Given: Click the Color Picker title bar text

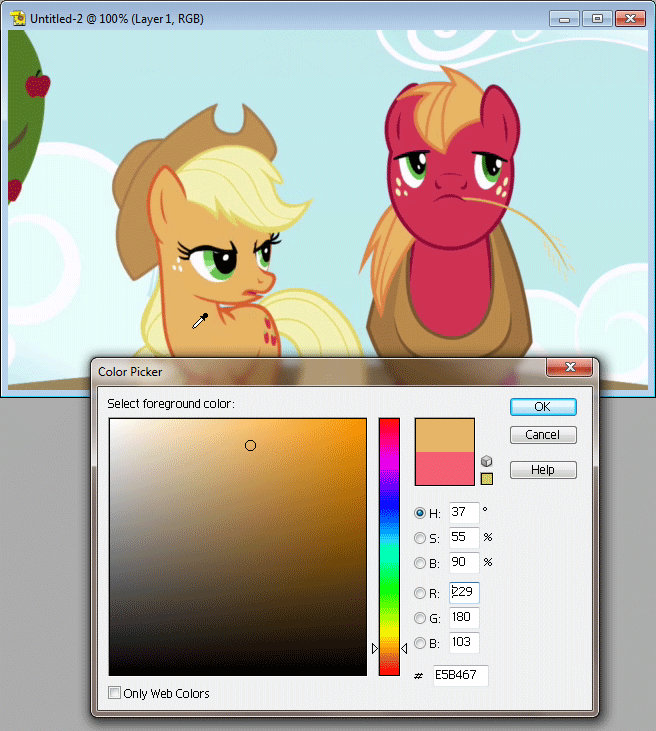Looking at the screenshot, I should point(130,372).
